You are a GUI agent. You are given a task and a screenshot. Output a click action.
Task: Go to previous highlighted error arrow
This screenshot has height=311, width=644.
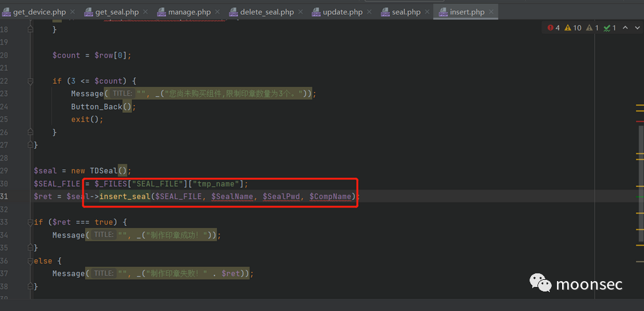point(625,28)
